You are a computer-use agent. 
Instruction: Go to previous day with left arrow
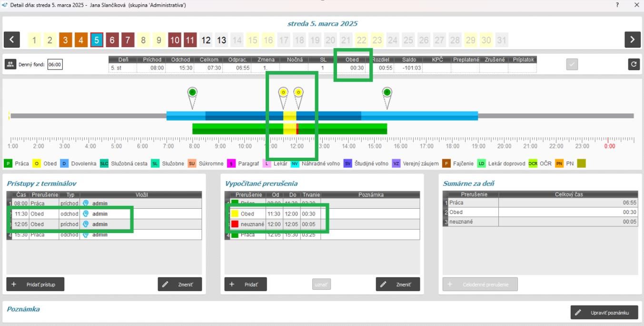click(12, 40)
